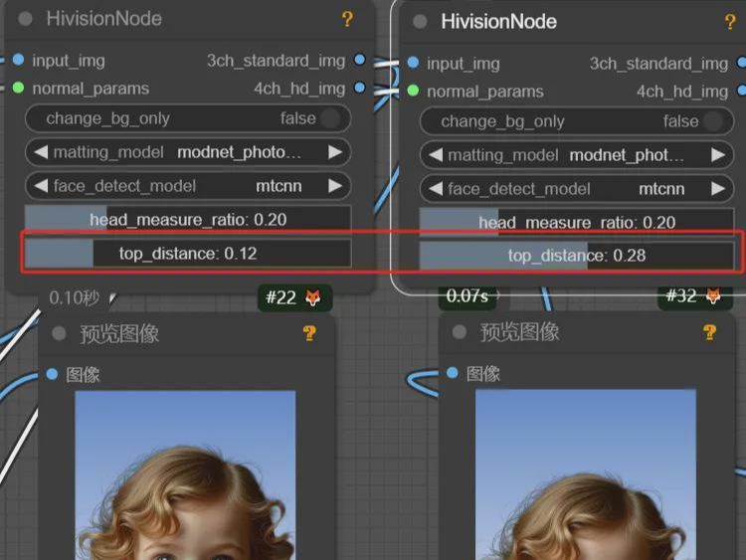746x560 pixels.
Task: Toggle change_bg_only on the left node
Action: click(x=328, y=119)
